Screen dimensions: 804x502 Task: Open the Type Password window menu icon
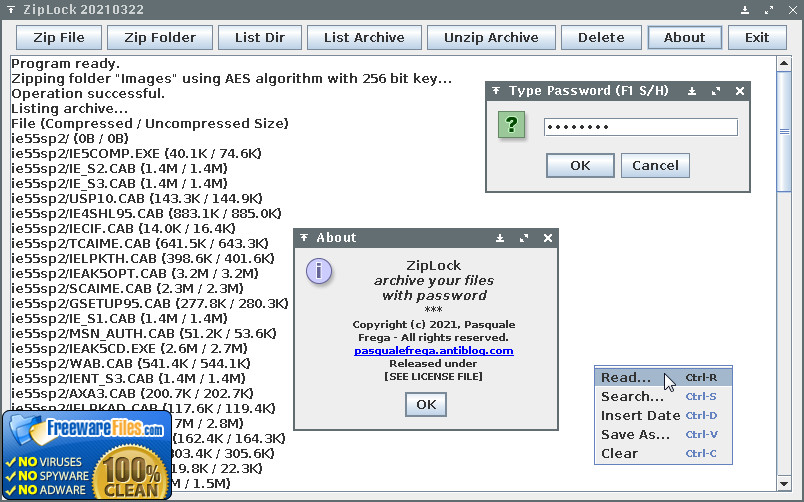[496, 91]
